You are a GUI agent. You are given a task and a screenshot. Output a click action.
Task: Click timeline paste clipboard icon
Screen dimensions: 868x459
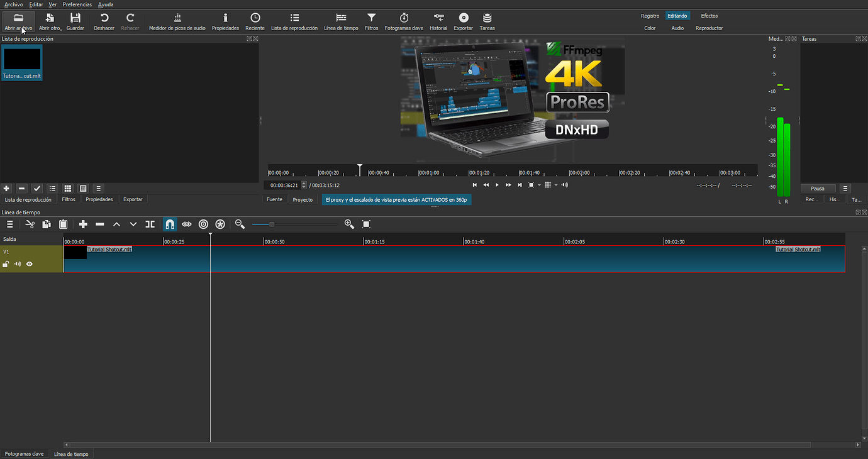click(x=64, y=224)
